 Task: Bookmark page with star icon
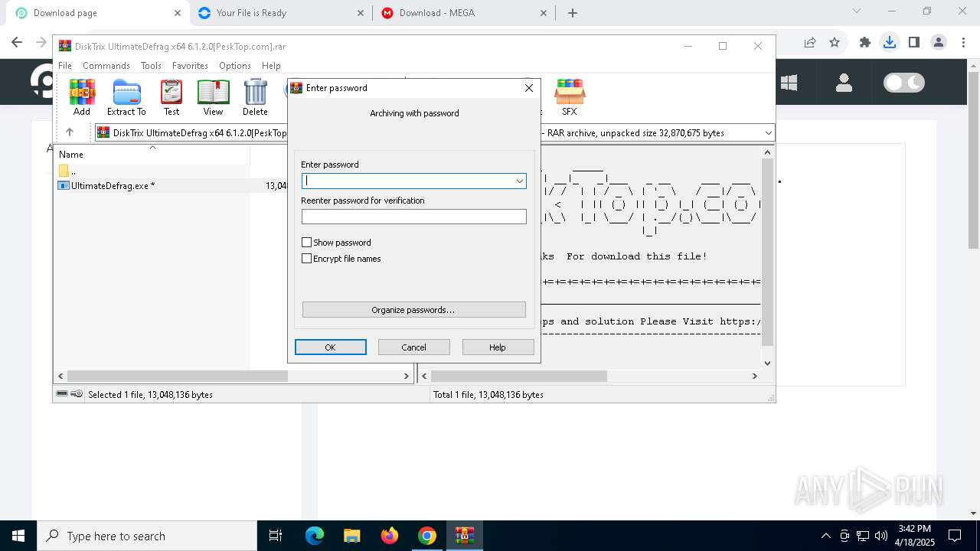click(835, 43)
